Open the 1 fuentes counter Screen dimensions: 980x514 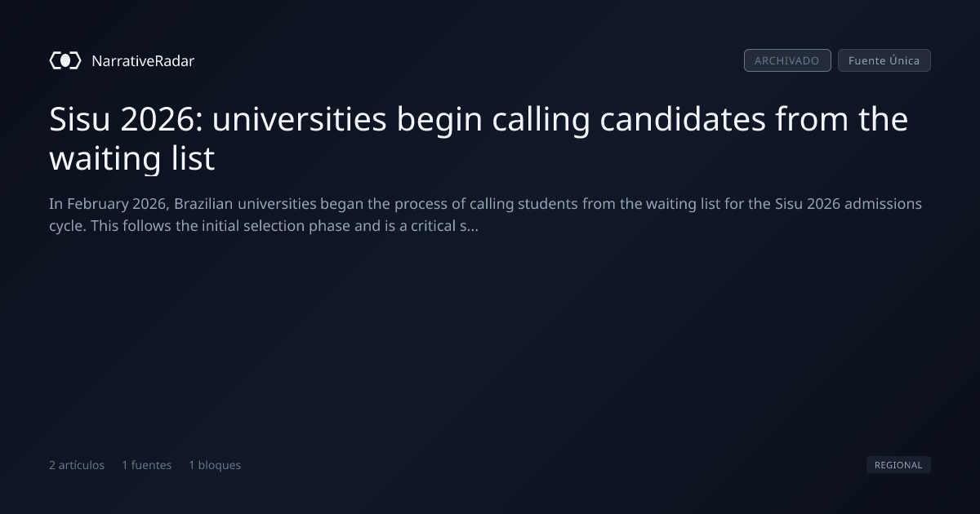147,465
